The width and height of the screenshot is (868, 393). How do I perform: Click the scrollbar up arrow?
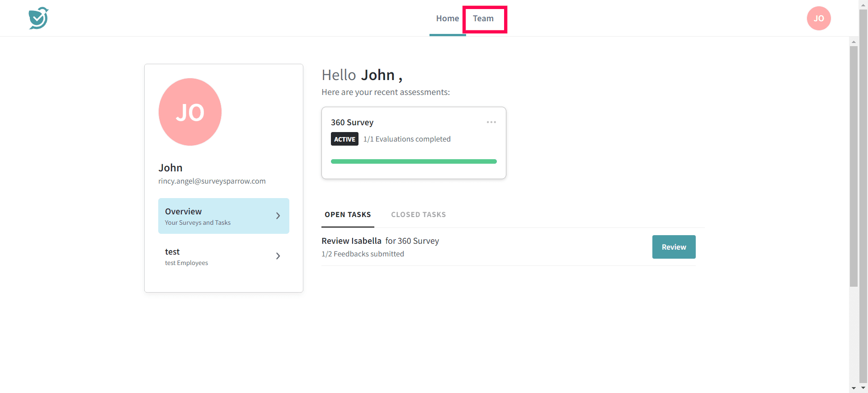[x=854, y=42]
